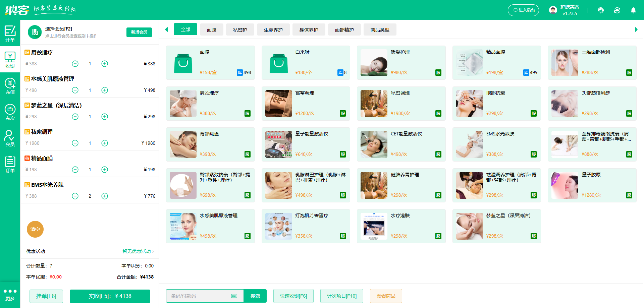Expand 暂无优惠活动 promotions chevron
This screenshot has width=644, height=308.
point(153,251)
